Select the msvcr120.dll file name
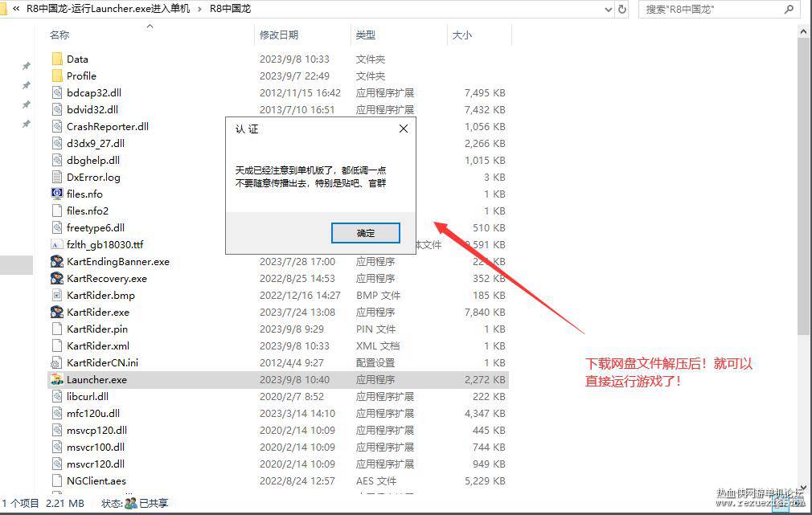812x515 pixels. 96,464
